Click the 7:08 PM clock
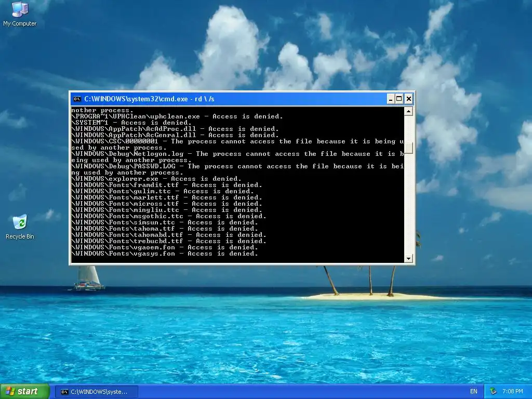 [x=512, y=392]
